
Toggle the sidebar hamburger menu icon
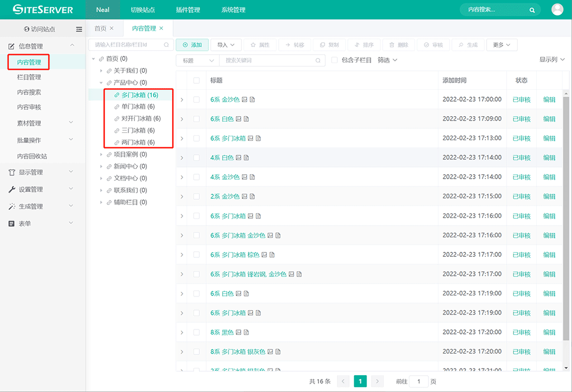tap(79, 29)
